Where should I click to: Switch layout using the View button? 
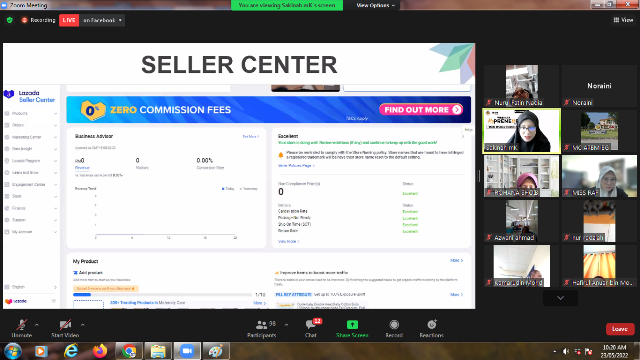coord(623,20)
